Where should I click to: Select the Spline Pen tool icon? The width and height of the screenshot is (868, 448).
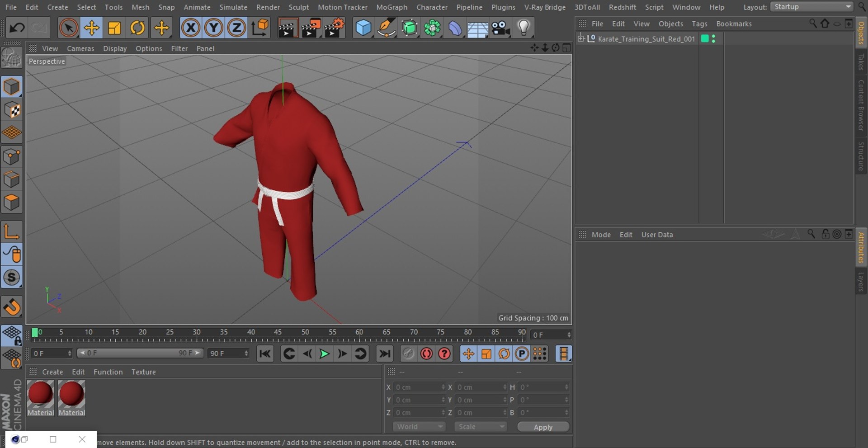pyautogui.click(x=386, y=28)
